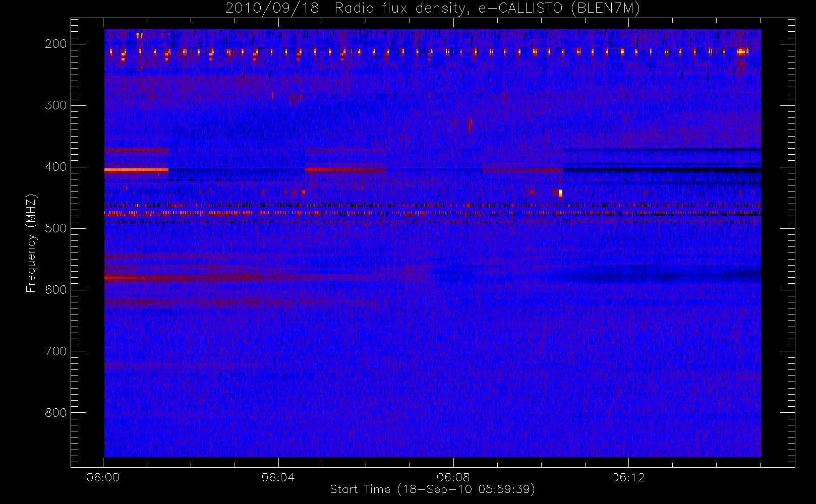
Task: Click the 06:00 time tick label
Action: tap(103, 477)
